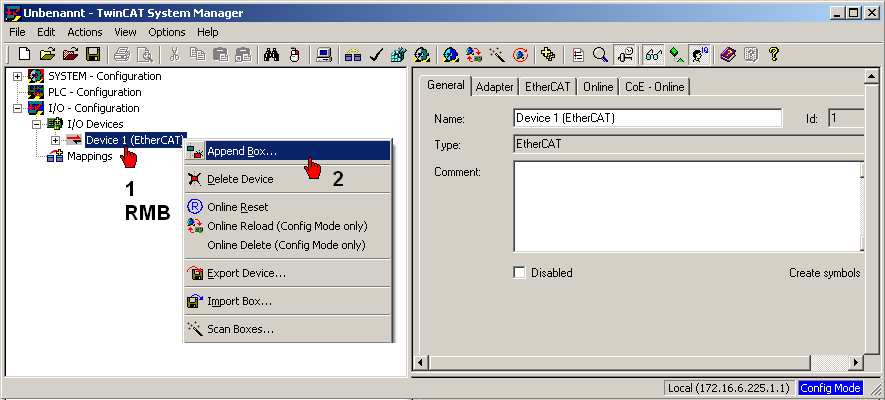Click the Activate Configuration cube icon
The image size is (885, 400).
pos(398,54)
